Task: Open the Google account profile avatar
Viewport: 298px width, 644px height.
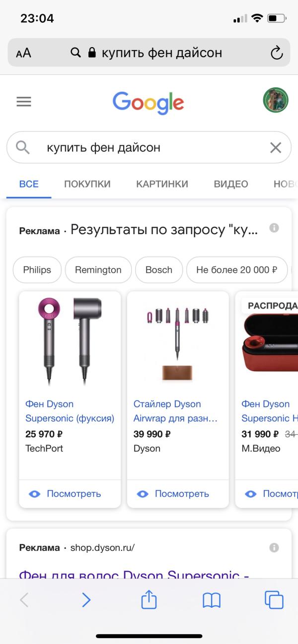Action: point(275,101)
